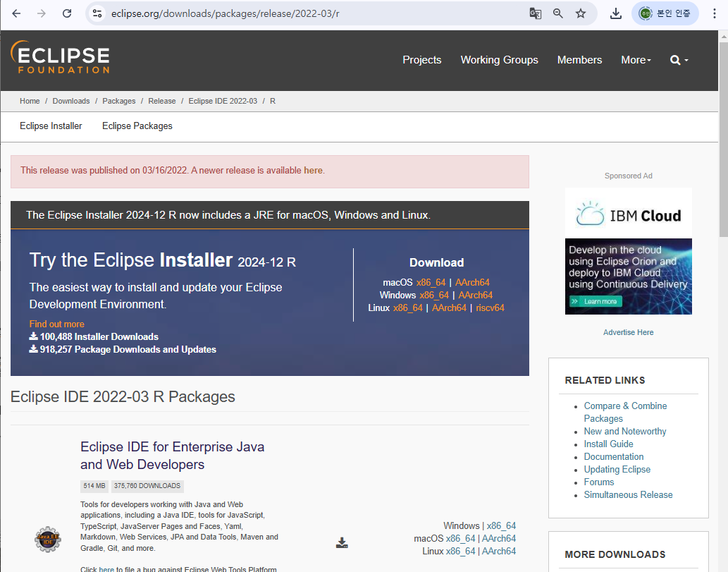Download installer for Windows AArch64
The width and height of the screenshot is (728, 572).
click(476, 295)
